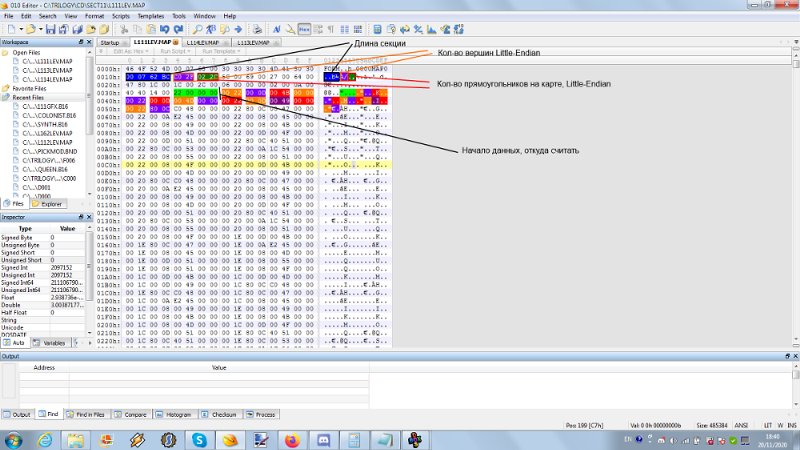This screenshot has height=450, width=800.
Task: Open recent file SYNTH.B16 in Workspace
Action: [45, 124]
